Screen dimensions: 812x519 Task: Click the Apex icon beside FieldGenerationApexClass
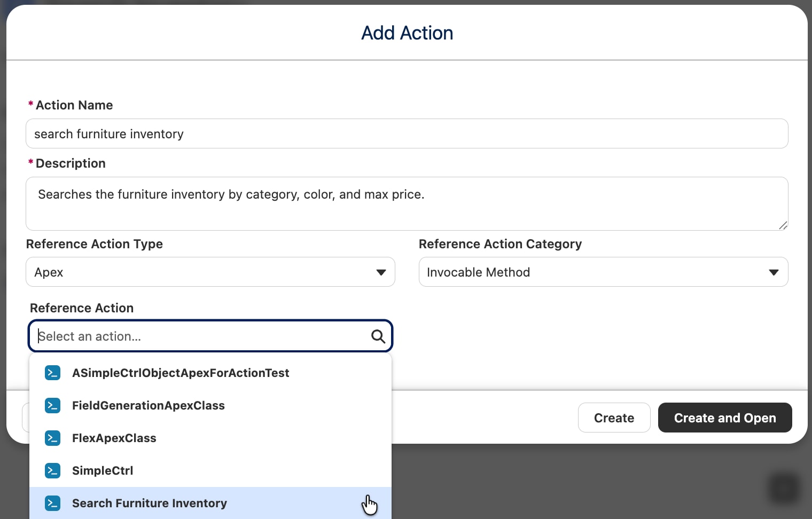[52, 405]
